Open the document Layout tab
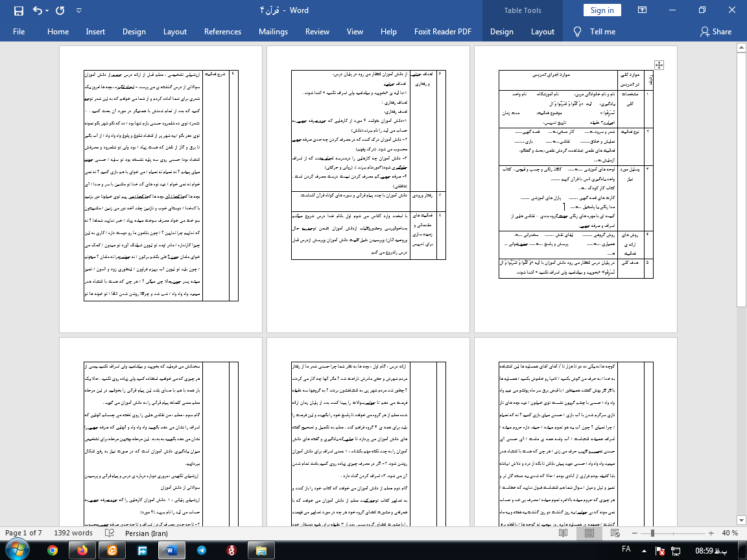 pyautogui.click(x=175, y=31)
